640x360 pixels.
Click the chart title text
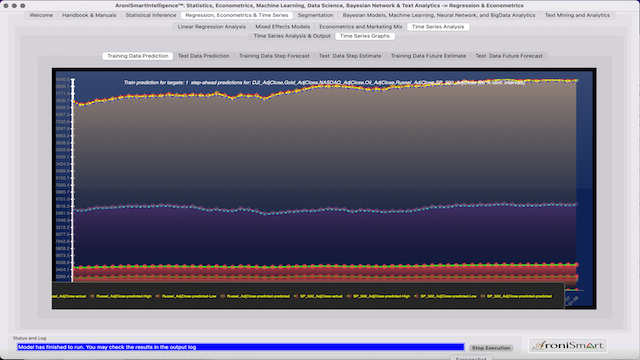324,82
